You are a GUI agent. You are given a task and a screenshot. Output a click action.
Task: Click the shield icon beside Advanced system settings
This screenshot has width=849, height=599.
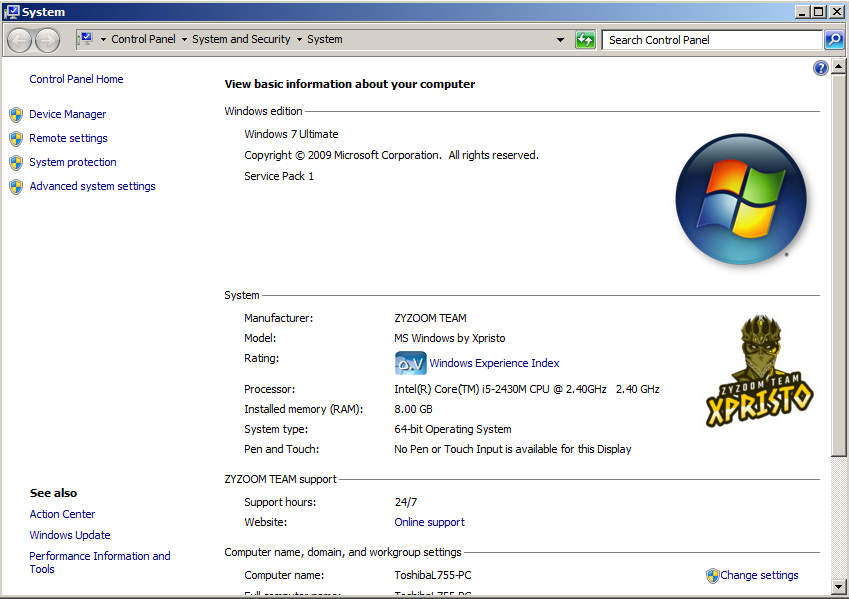click(x=16, y=187)
